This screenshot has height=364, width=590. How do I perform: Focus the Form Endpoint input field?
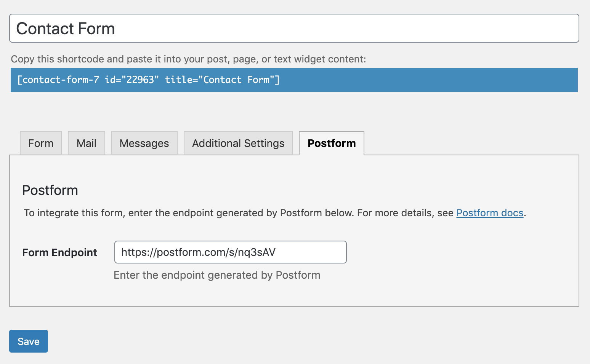231,252
